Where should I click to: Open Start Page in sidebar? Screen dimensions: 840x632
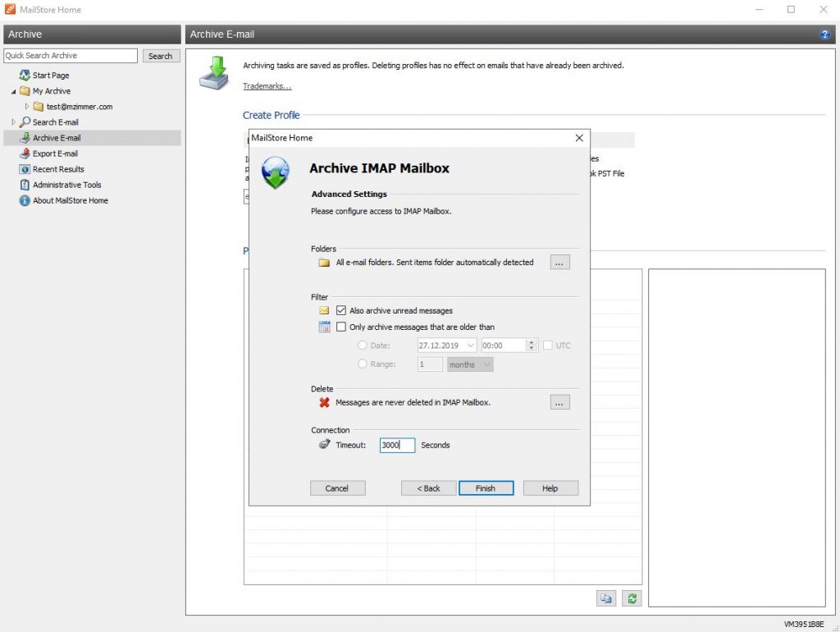tap(50, 76)
